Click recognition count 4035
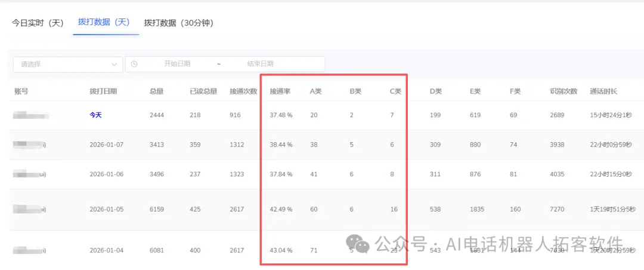The width and height of the screenshot is (644, 270). tap(557, 174)
